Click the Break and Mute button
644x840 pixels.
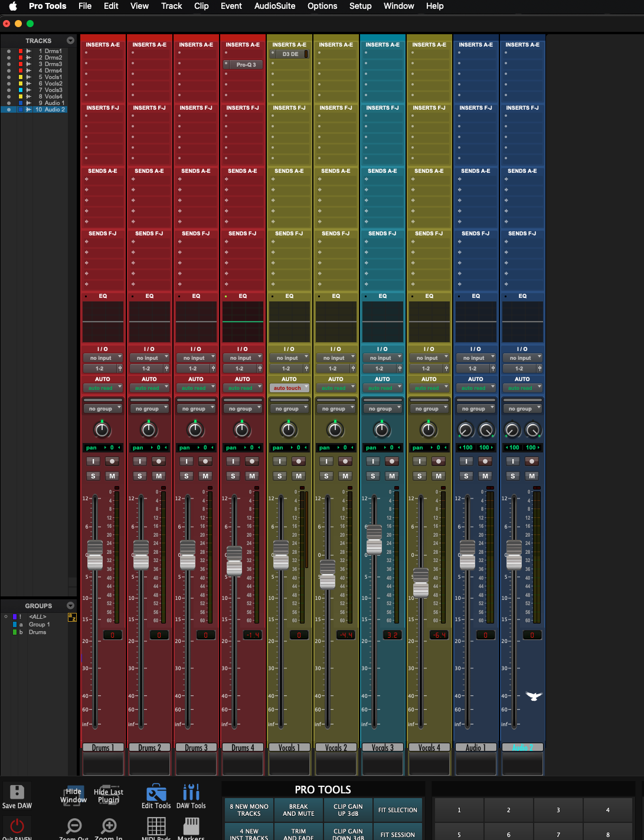(x=299, y=810)
